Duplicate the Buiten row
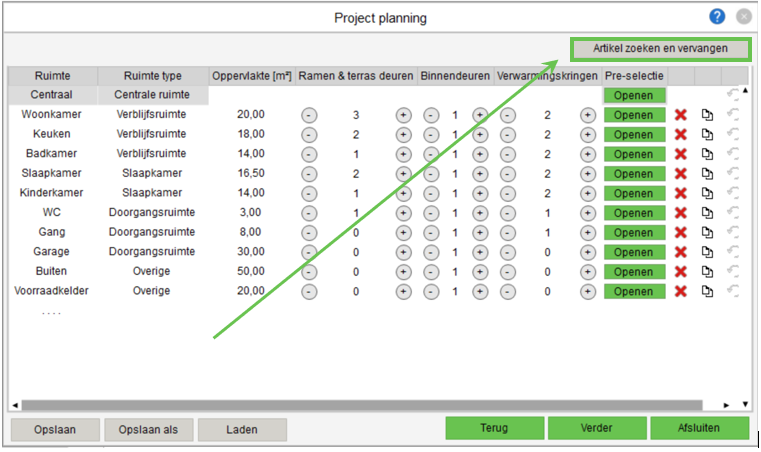 pos(707,272)
